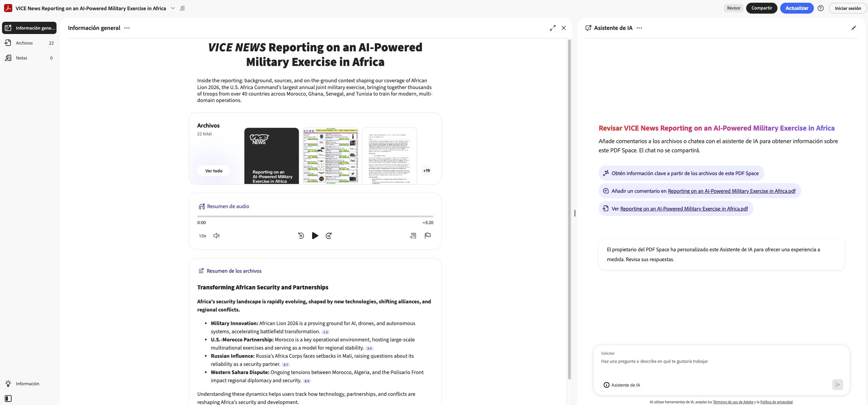Collapse the Asistente de IA panel

coord(854,28)
